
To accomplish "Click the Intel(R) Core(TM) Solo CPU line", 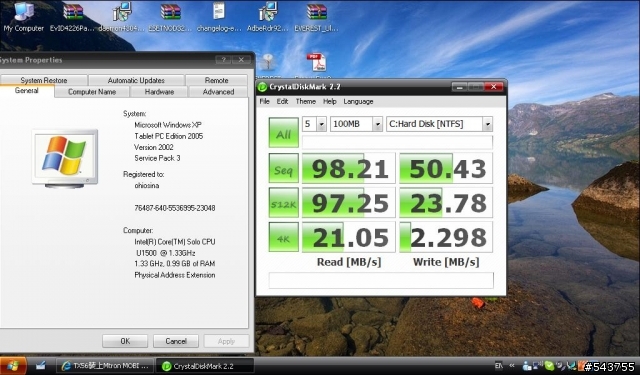I will pos(175,242).
